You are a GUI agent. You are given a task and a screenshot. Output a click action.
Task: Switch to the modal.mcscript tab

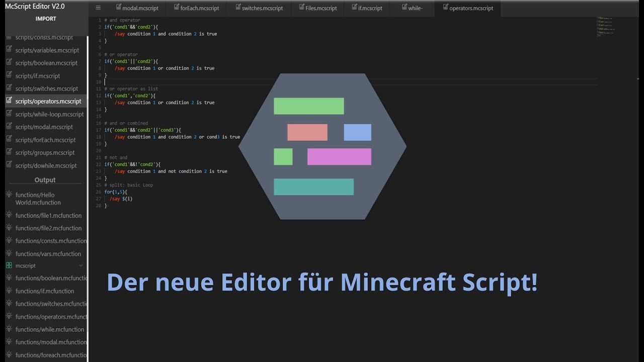137,8
